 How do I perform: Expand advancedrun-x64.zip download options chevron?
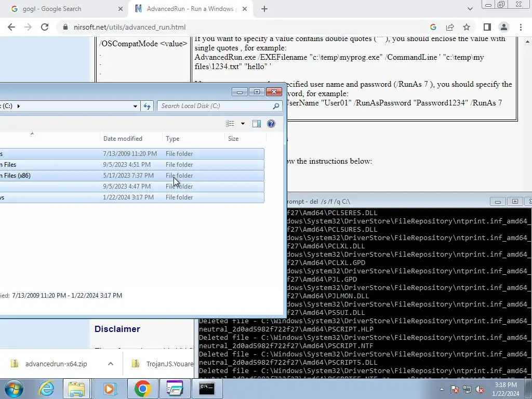[111, 364]
